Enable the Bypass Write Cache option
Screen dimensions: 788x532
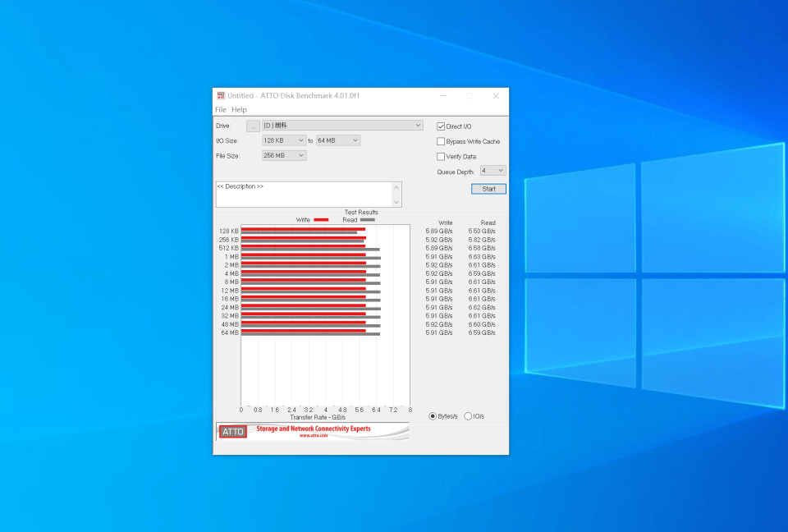[441, 141]
